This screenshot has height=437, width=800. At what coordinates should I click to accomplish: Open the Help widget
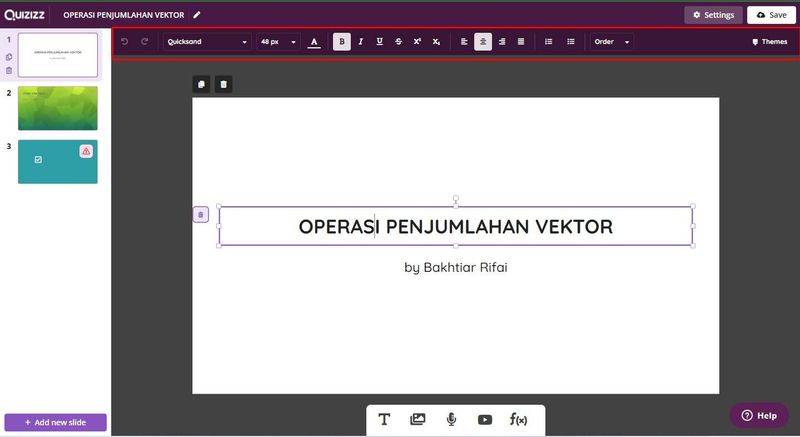click(x=759, y=416)
